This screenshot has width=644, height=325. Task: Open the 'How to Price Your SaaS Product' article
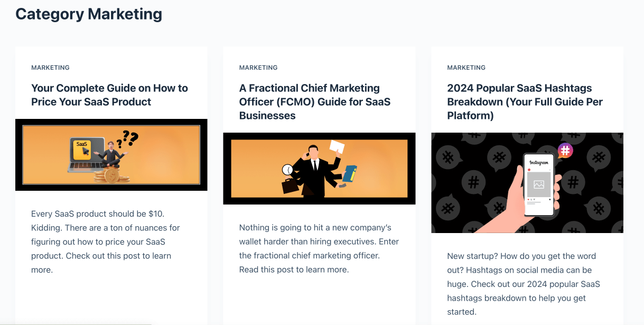coord(109,95)
